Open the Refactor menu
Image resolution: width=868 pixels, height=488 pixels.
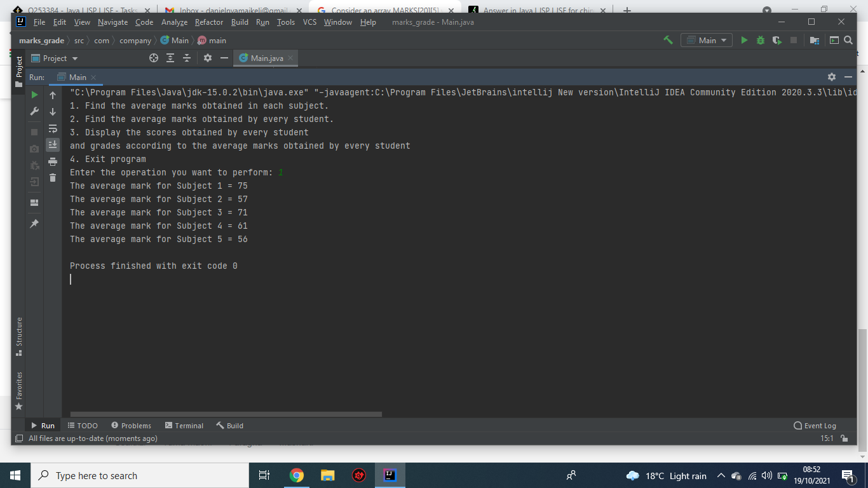click(209, 22)
